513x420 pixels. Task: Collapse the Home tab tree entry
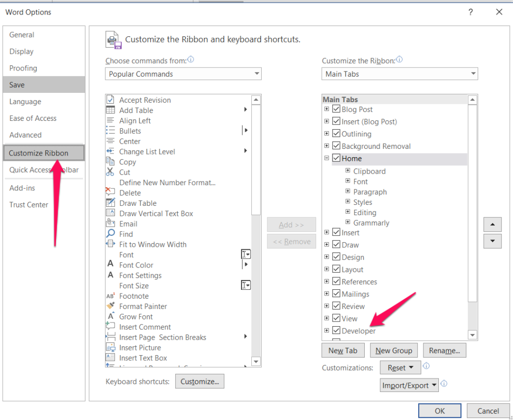326,158
